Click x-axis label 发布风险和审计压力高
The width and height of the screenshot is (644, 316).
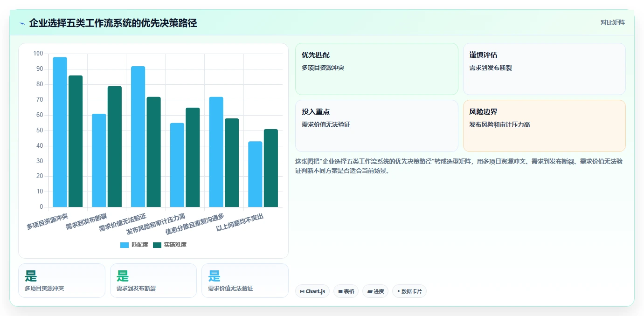[x=156, y=224]
